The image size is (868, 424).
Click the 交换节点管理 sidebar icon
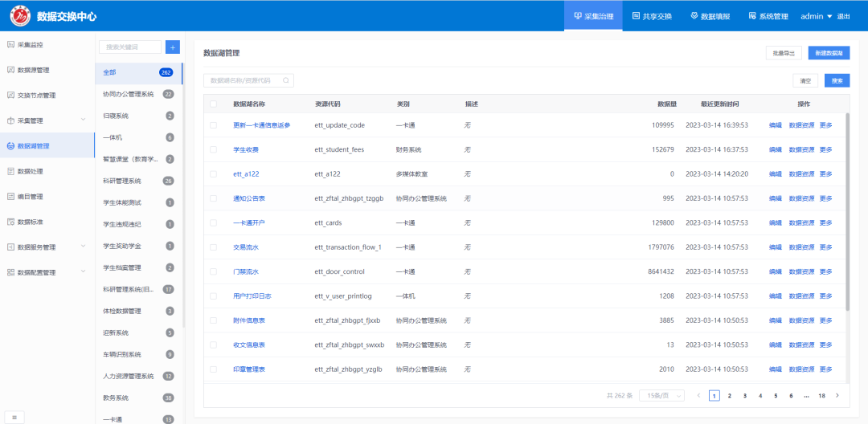click(x=10, y=95)
